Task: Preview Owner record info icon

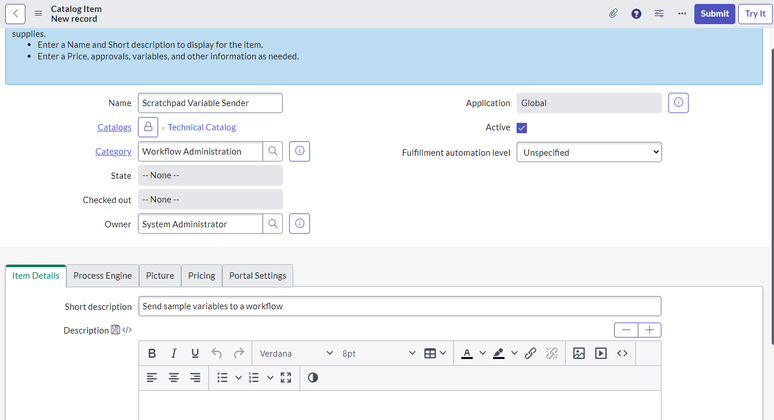Action: (299, 224)
